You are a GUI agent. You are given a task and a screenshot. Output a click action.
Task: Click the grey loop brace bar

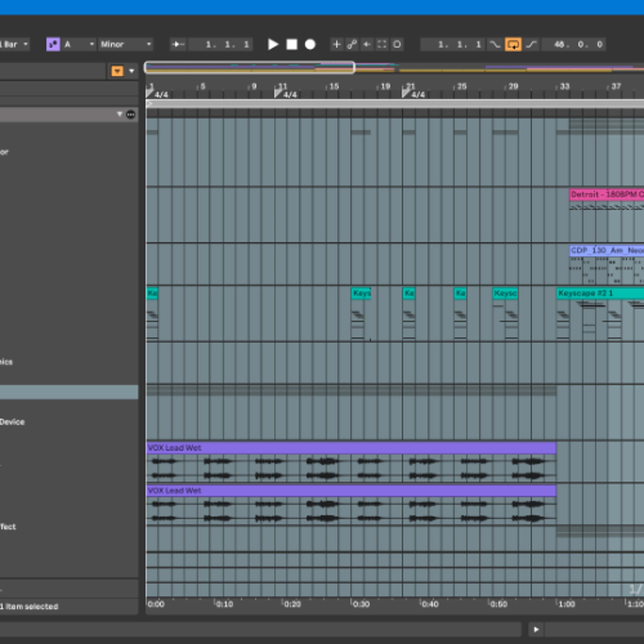395,104
